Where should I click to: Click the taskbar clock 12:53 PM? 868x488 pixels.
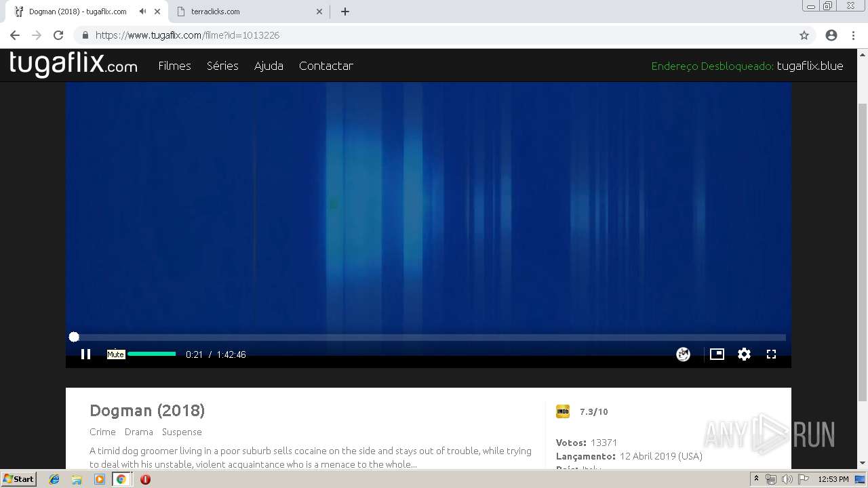click(x=833, y=479)
